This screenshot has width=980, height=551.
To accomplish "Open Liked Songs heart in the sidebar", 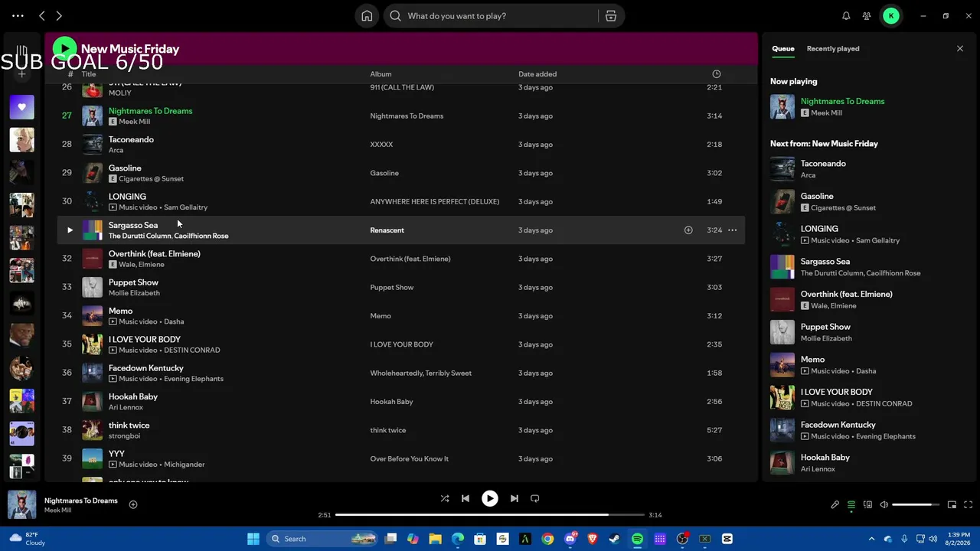I will click(21, 107).
